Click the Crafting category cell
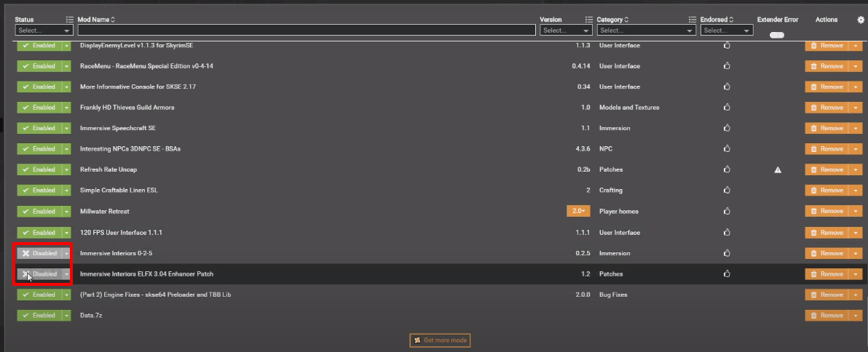Screen dimensions: 868x352 (611, 190)
